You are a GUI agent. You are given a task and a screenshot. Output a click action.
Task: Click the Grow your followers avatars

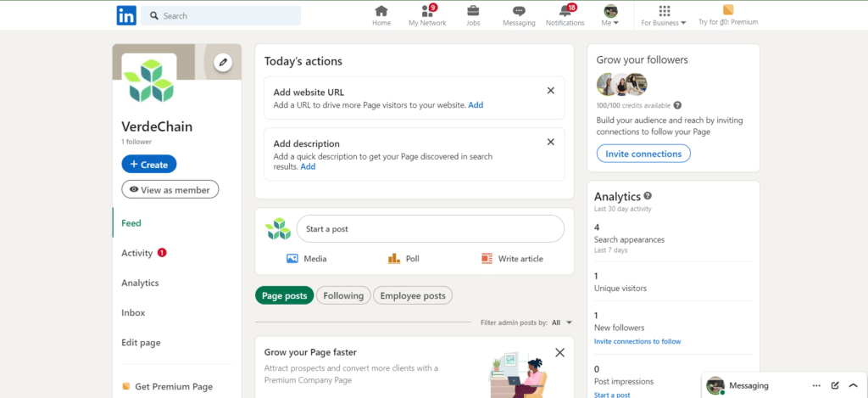click(x=621, y=84)
